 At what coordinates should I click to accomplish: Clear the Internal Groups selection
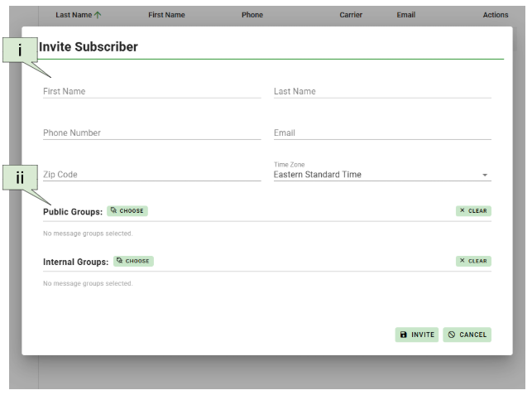pyautogui.click(x=473, y=261)
